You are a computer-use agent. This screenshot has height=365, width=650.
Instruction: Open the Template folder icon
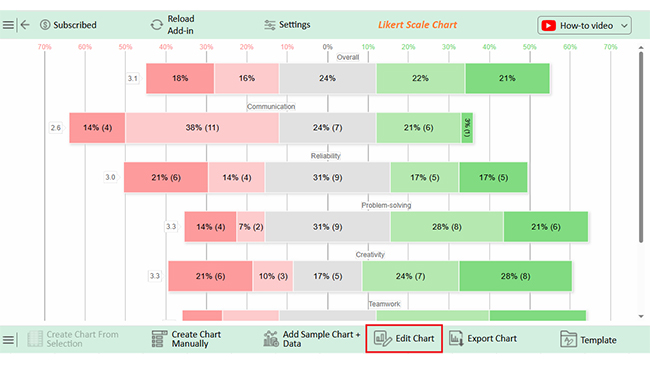click(568, 339)
